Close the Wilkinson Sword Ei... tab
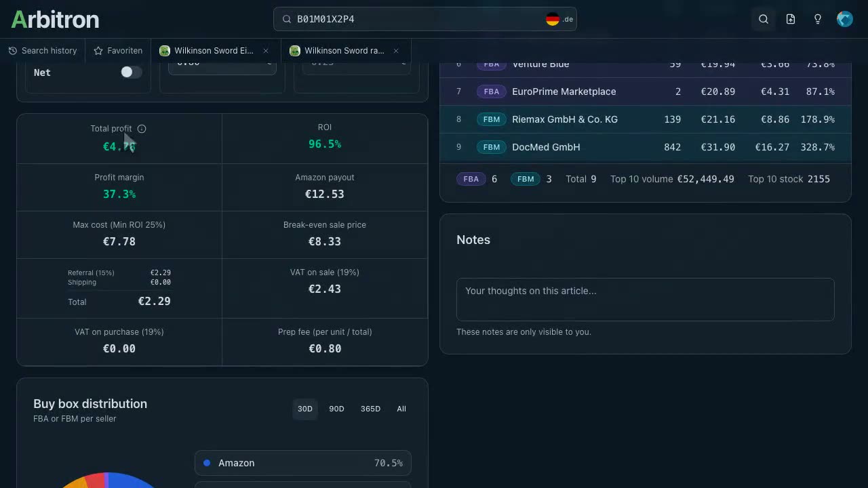Image resolution: width=868 pixels, height=488 pixels. (266, 51)
